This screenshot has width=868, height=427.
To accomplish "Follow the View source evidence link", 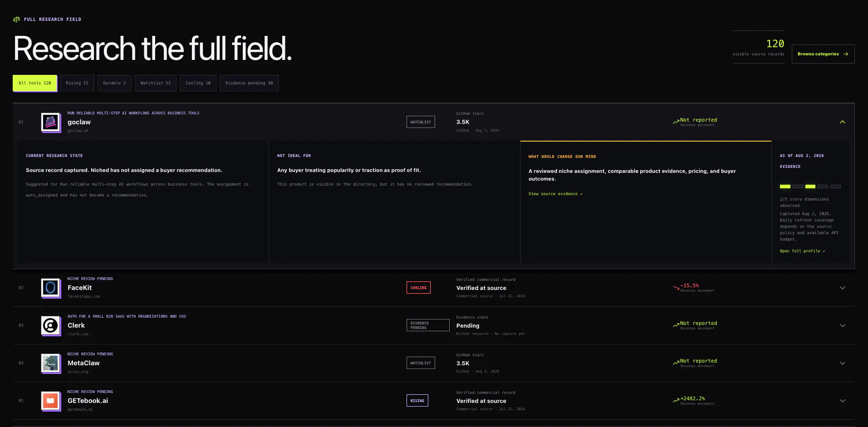I will pyautogui.click(x=555, y=194).
